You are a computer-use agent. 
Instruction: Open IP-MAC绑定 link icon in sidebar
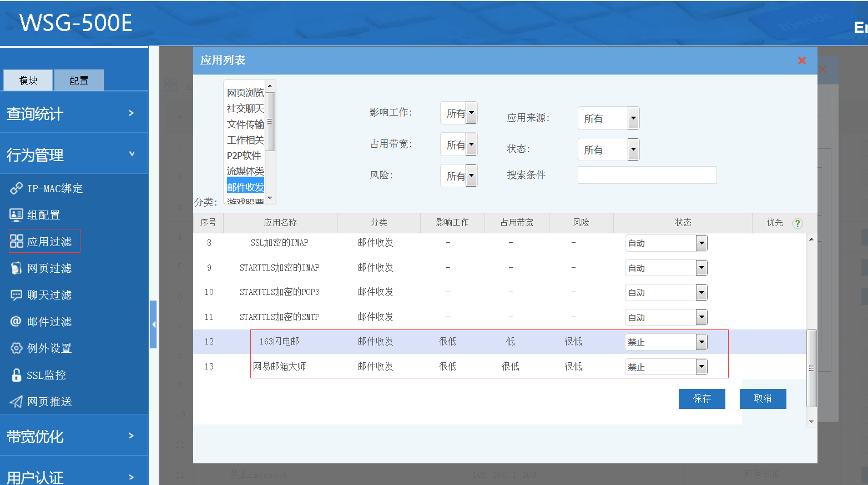[17, 188]
